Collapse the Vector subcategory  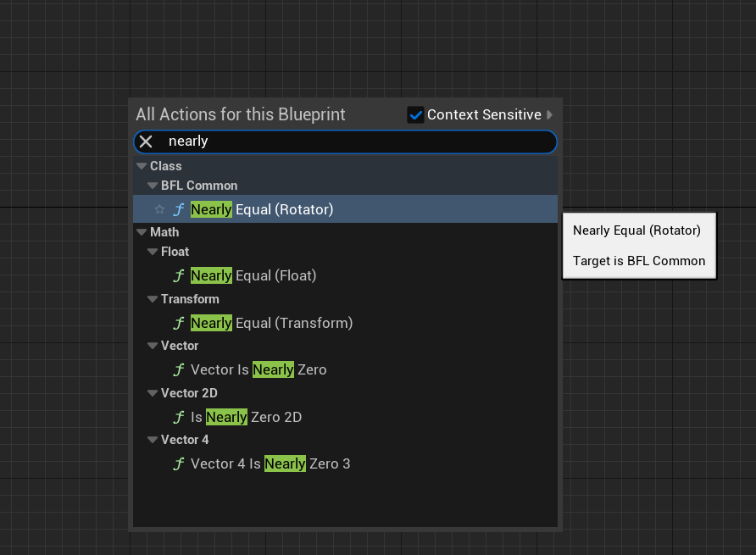[x=153, y=346]
